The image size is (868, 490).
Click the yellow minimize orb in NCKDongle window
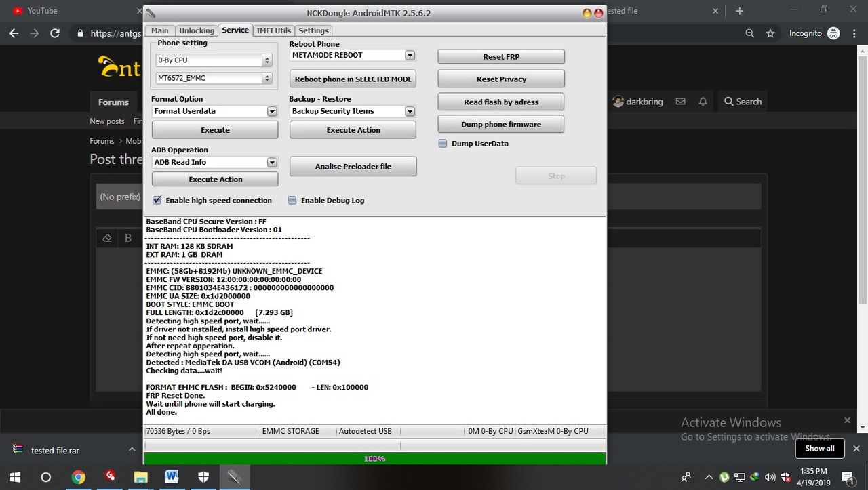(587, 13)
